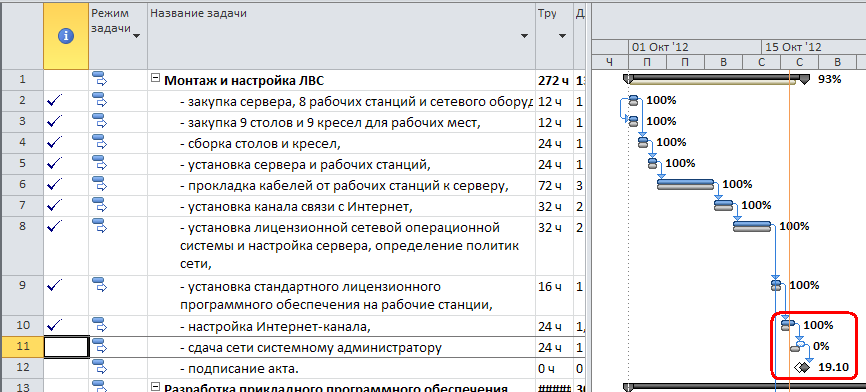866x392 pixels.
Task: Click task mode icon in row 12
Action: 99,367
